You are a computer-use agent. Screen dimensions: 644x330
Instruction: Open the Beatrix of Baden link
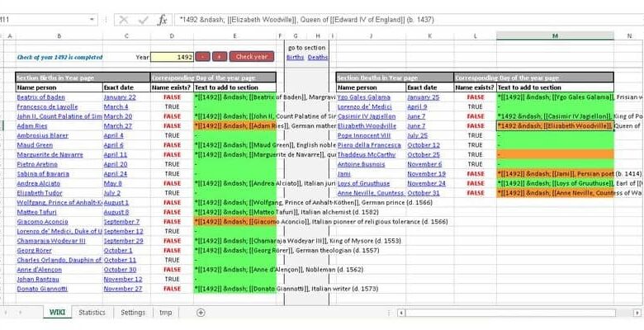[41, 97]
